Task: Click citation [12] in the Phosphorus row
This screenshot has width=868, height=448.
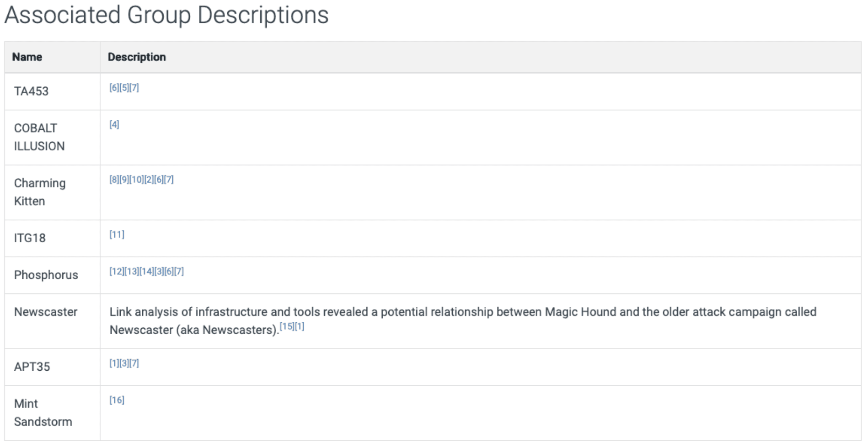Action: pos(117,272)
